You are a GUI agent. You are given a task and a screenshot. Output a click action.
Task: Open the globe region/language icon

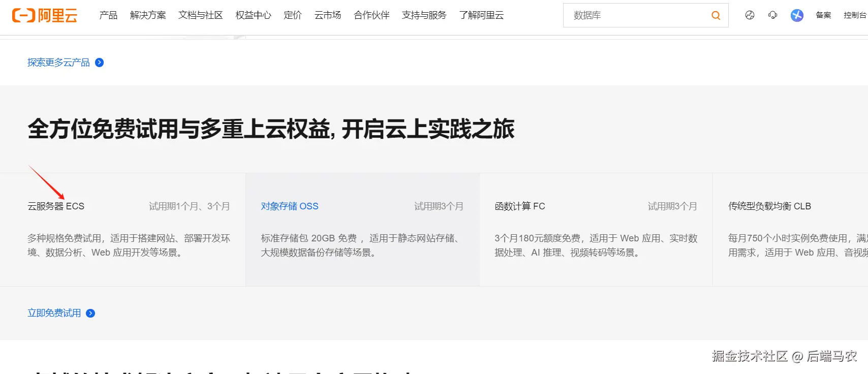[x=750, y=15]
